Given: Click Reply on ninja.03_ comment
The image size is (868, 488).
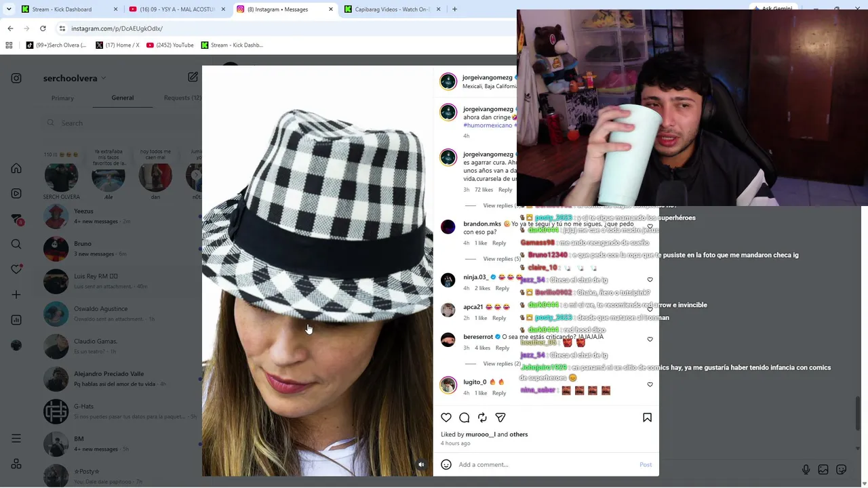Looking at the screenshot, I should click(502, 289).
